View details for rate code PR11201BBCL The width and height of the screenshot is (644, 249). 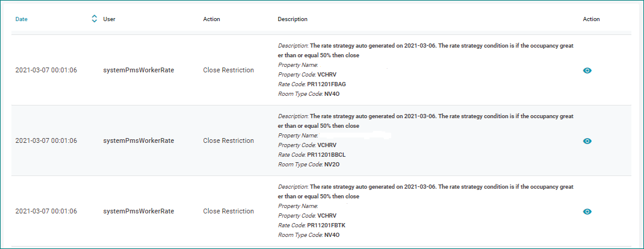587,141
